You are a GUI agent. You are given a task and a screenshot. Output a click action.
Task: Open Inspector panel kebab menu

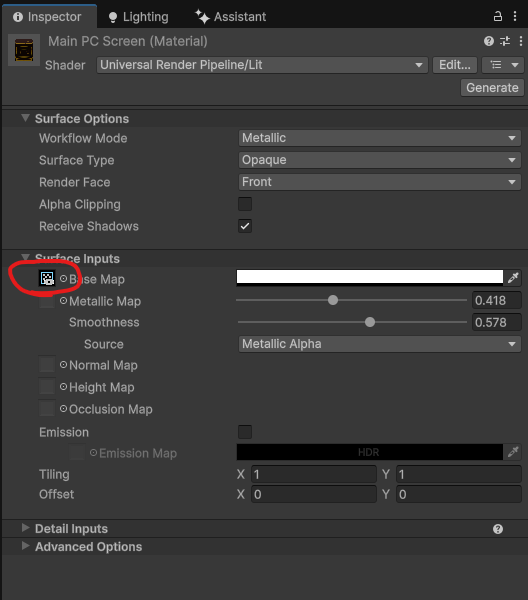(x=515, y=16)
